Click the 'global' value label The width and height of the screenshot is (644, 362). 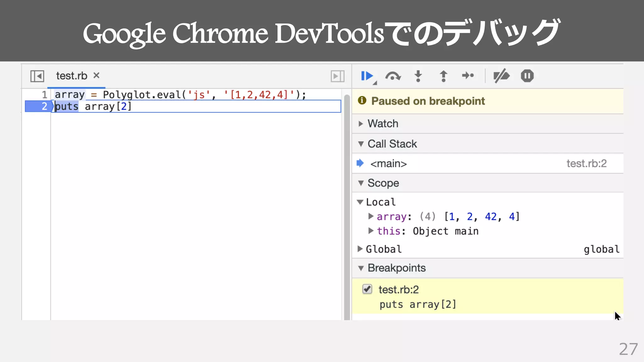[x=602, y=249]
